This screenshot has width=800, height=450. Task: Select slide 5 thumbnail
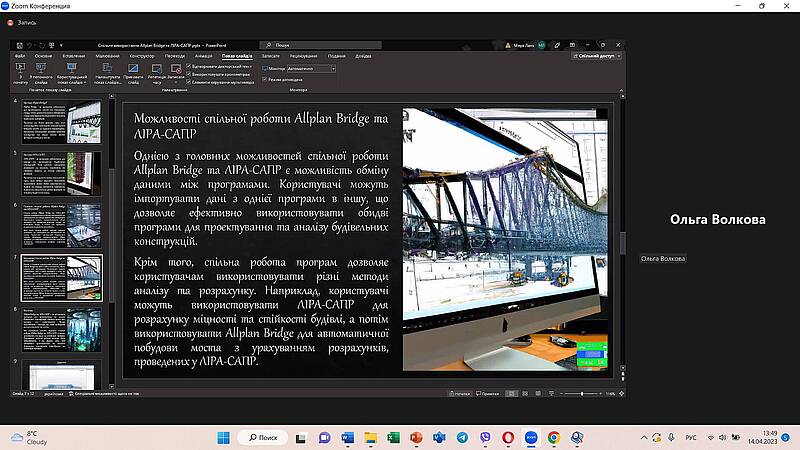click(x=61, y=173)
